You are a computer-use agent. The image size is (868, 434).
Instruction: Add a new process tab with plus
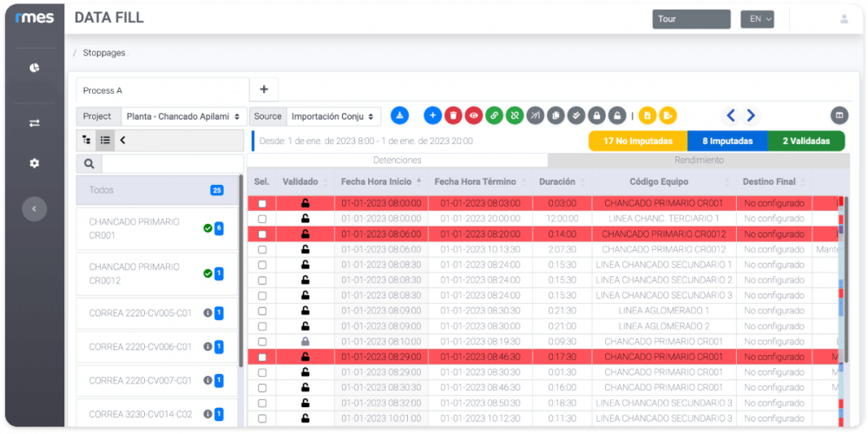click(264, 89)
